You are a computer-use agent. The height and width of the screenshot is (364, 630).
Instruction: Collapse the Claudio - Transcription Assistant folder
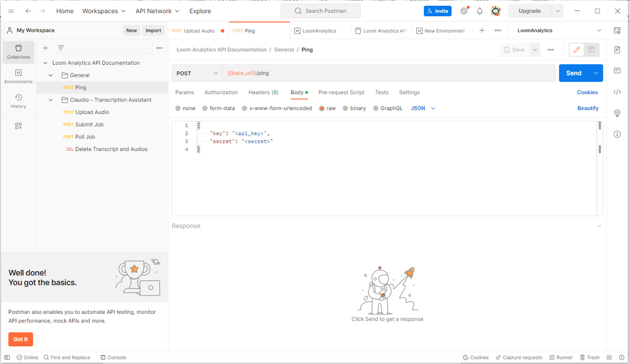(51, 100)
